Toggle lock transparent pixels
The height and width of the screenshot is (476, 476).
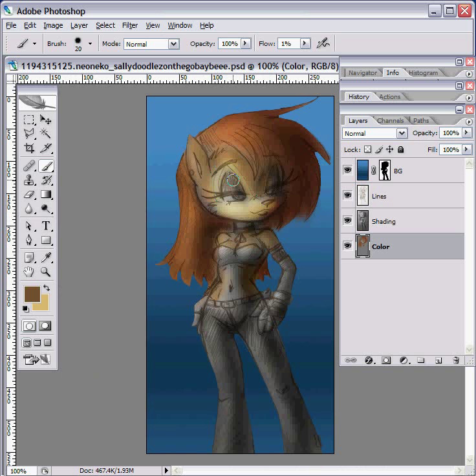coord(367,149)
